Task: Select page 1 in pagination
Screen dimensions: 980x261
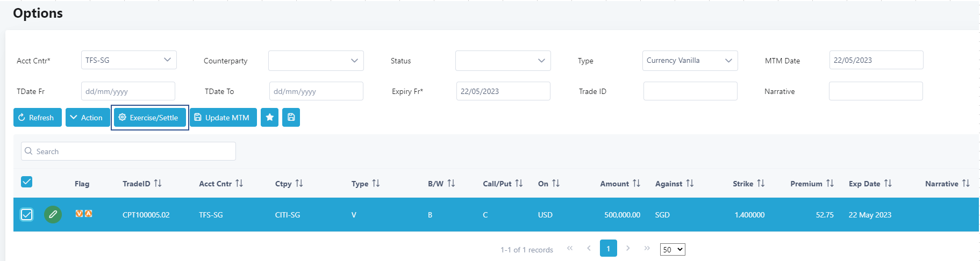Action: [608, 249]
